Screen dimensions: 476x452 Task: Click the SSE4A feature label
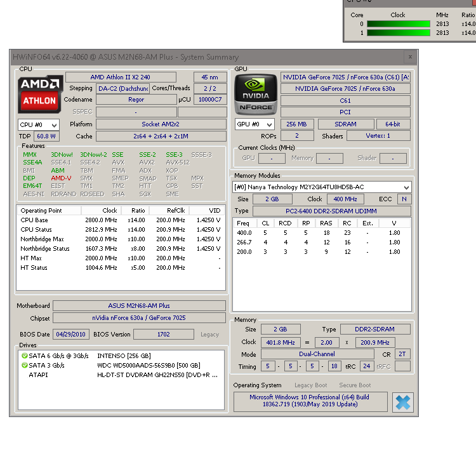coord(32,162)
